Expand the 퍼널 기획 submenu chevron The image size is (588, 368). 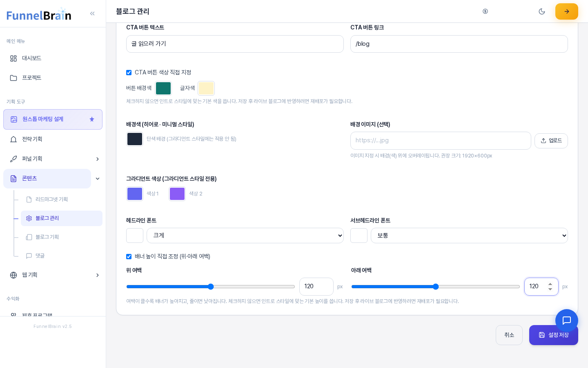98,159
